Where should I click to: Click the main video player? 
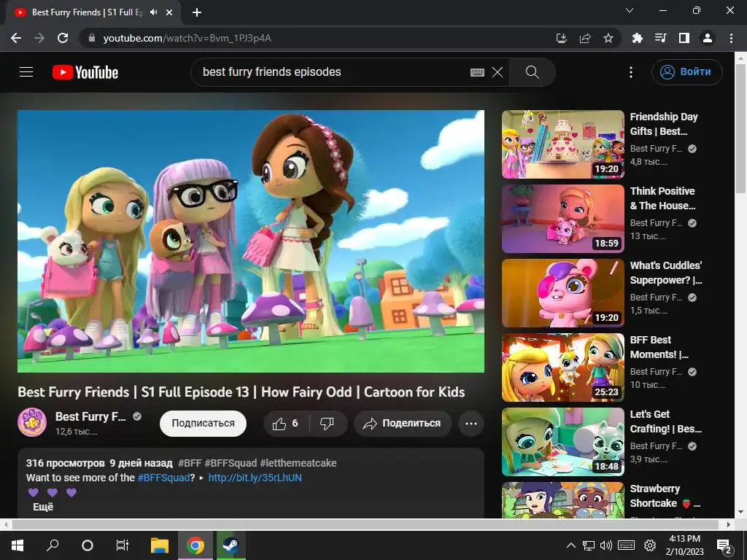point(251,241)
